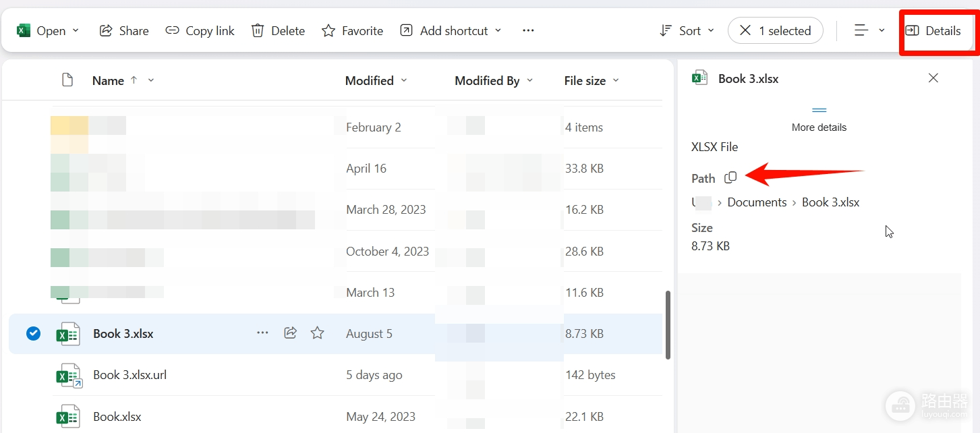
Task: Click the XLSX File type label
Action: coord(714,147)
